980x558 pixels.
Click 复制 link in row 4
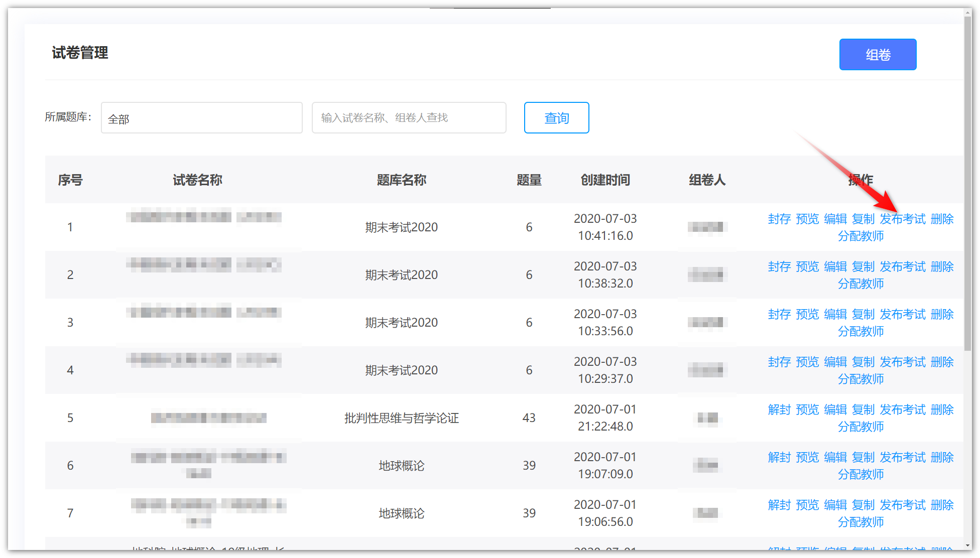(864, 362)
